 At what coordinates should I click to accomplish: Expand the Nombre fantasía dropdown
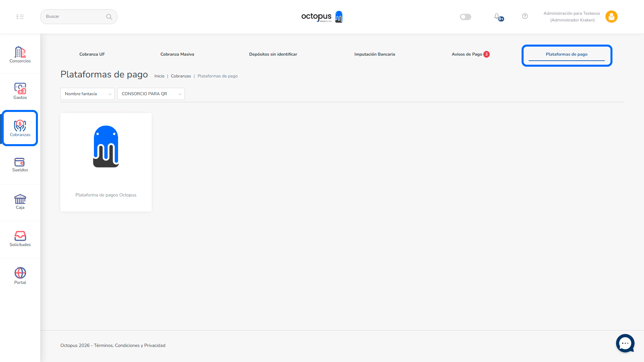click(x=88, y=94)
